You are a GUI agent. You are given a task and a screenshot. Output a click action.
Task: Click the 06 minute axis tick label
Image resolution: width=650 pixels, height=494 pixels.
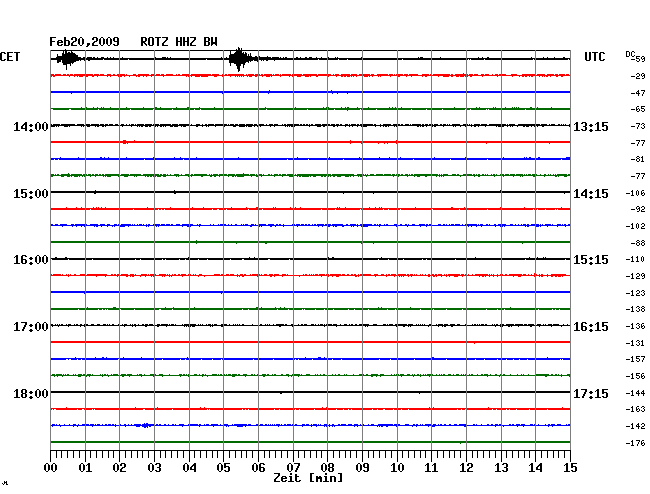(x=258, y=468)
